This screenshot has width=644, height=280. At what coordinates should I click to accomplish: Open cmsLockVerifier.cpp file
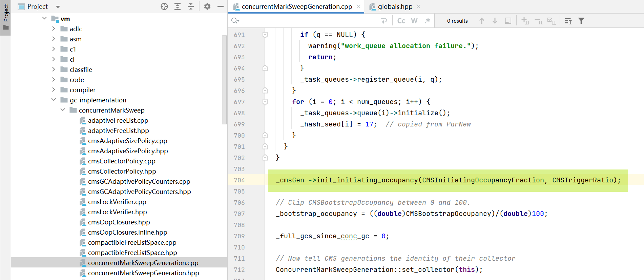coord(117,202)
